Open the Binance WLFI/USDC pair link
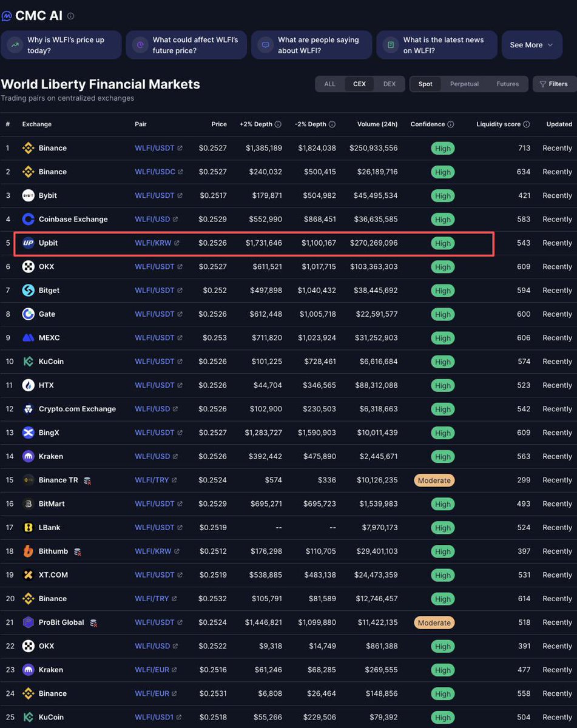 159,172
